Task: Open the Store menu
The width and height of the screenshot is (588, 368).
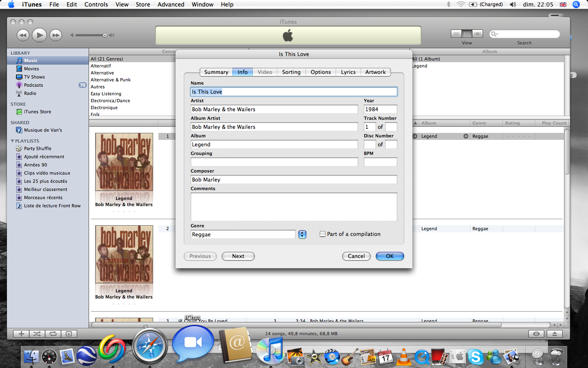Action: pyautogui.click(x=143, y=4)
